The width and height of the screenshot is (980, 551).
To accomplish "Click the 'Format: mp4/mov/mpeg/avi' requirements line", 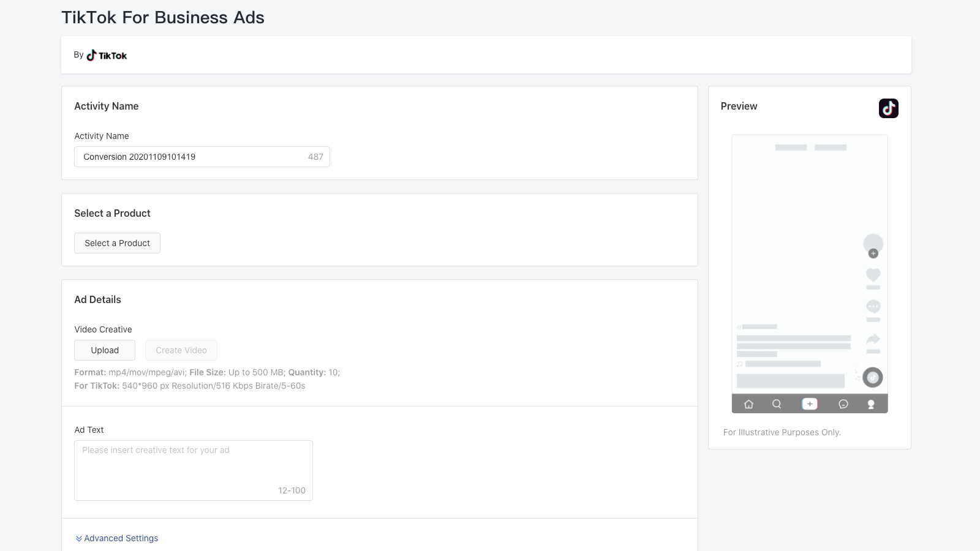I will click(207, 372).
